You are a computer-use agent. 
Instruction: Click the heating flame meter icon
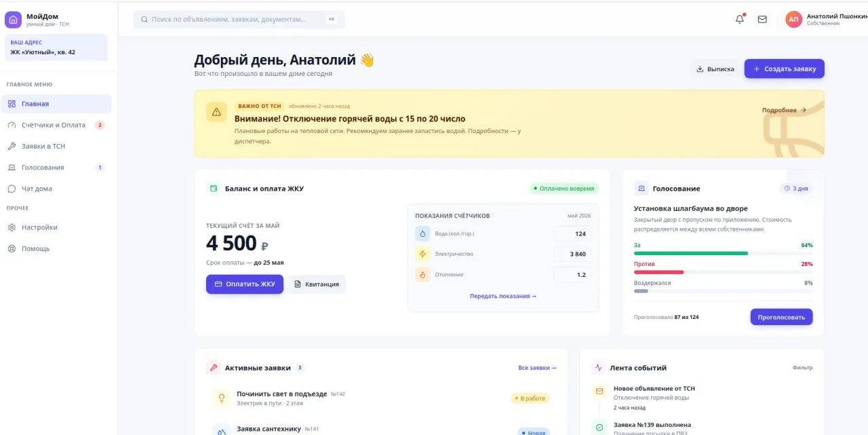(422, 274)
